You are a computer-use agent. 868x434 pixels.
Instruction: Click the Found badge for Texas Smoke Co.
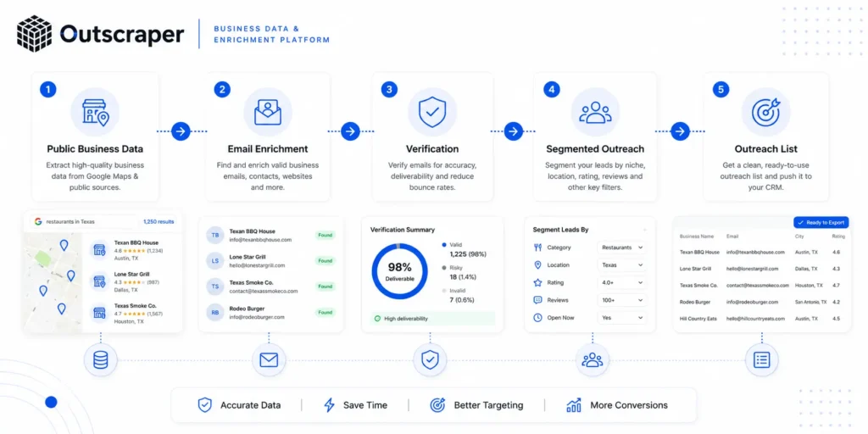click(x=325, y=287)
